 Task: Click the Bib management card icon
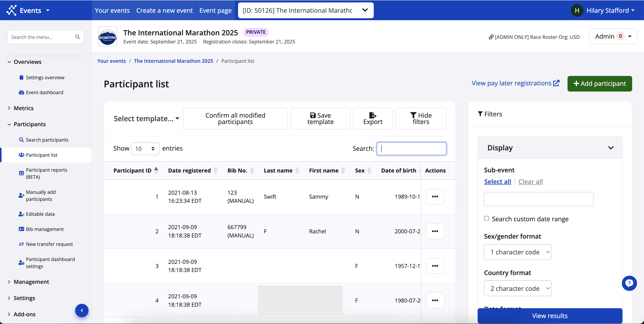21,229
